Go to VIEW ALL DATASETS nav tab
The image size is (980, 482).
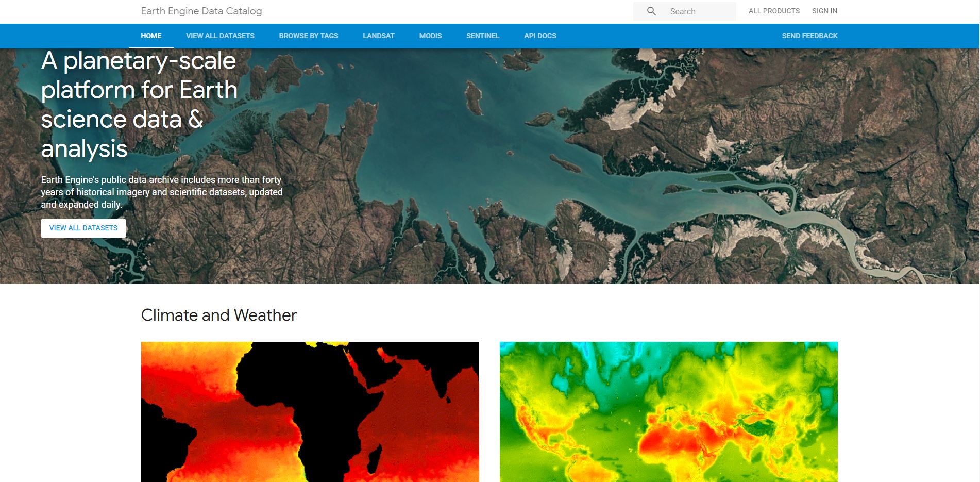220,36
